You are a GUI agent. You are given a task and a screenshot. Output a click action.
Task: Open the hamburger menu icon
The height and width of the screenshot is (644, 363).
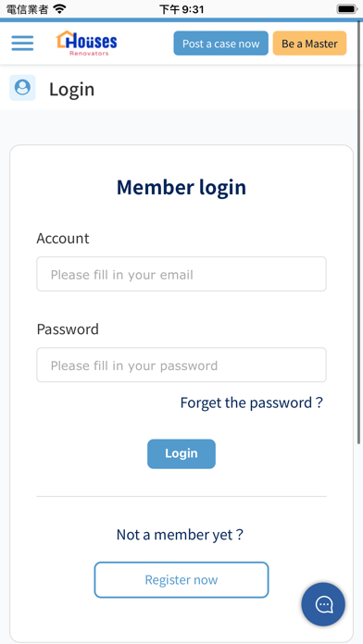point(22,43)
